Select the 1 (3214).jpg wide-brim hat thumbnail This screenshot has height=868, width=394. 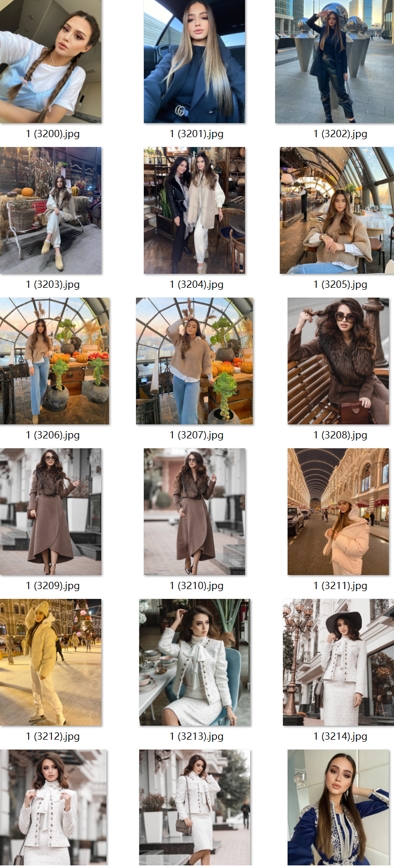(336, 662)
